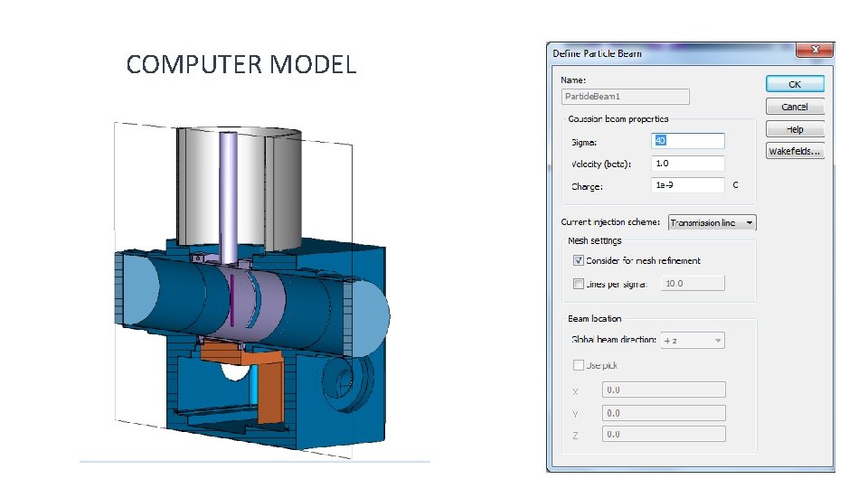Viewport: 868px width, 488px height.
Task: Enable the Lines per sigma checkbox
Action: pos(579,284)
